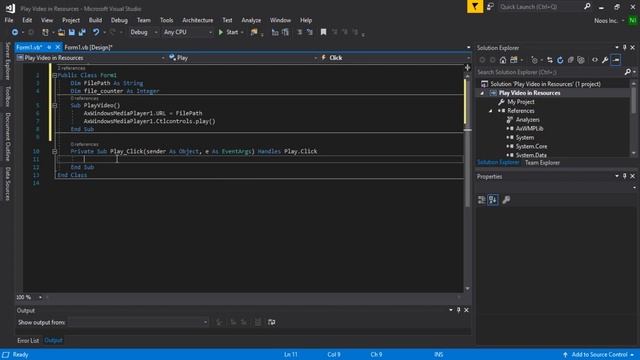Select System.Core reference in Solution Explorer
Screen dimensions: 640x360
pos(531,147)
